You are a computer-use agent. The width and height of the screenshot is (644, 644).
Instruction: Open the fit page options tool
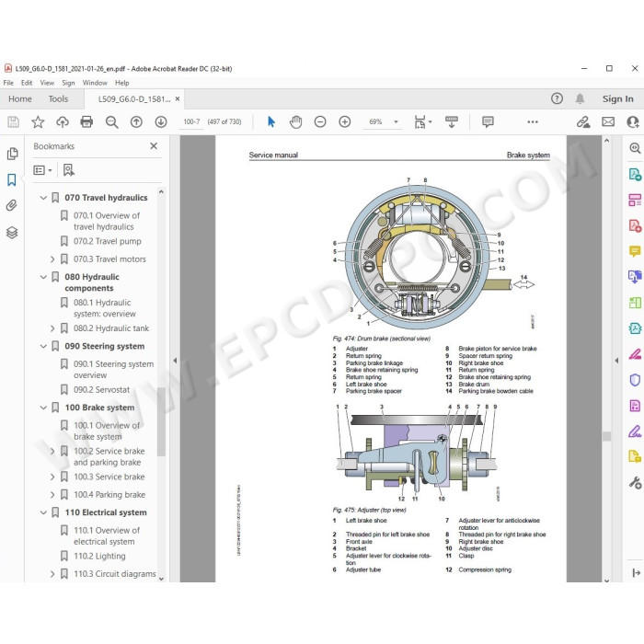click(x=423, y=122)
